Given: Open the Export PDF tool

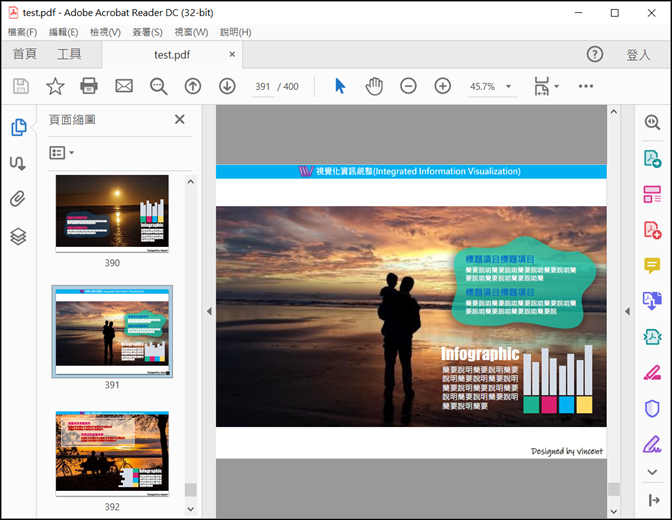Looking at the screenshot, I should [652, 159].
